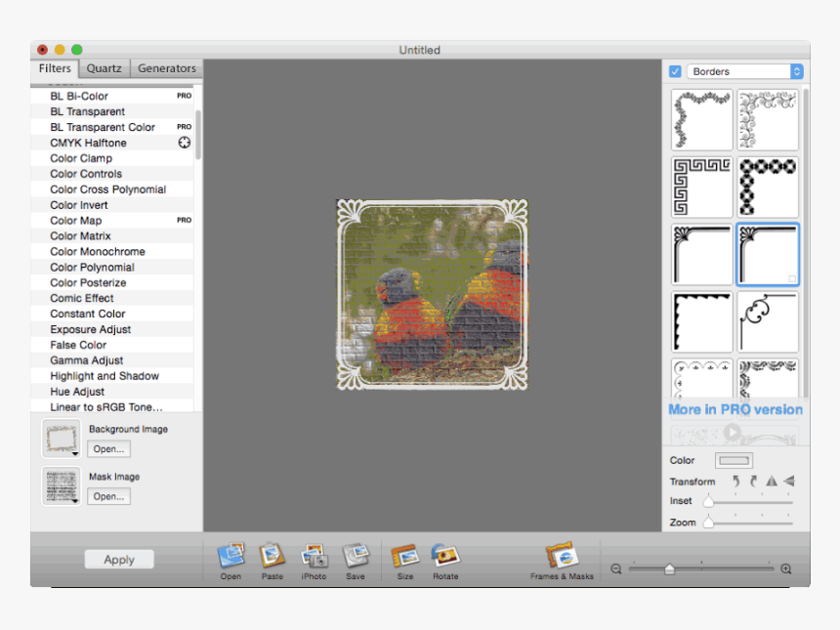This screenshot has height=630, width=840.
Task: Click the zoom-out magnifier icon
Action: [616, 567]
